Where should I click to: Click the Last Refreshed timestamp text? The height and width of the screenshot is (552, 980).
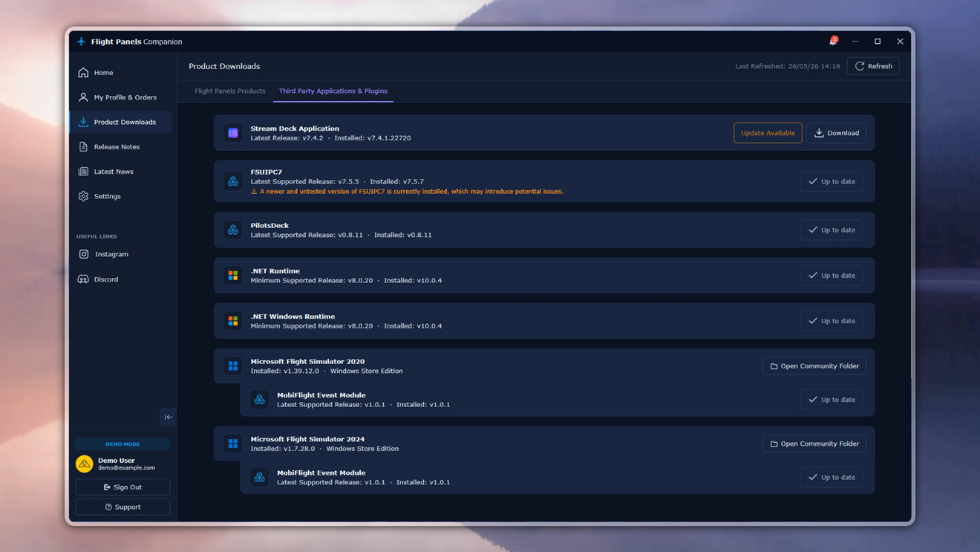(787, 66)
